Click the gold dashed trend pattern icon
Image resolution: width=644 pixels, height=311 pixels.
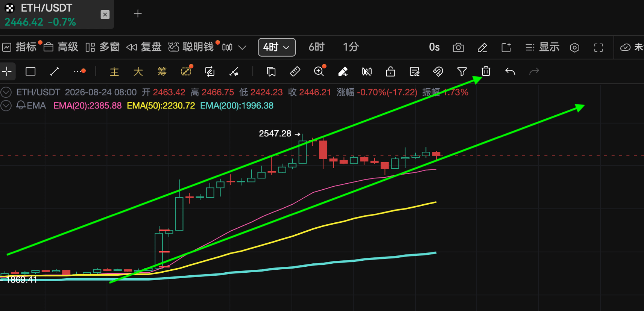(186, 71)
